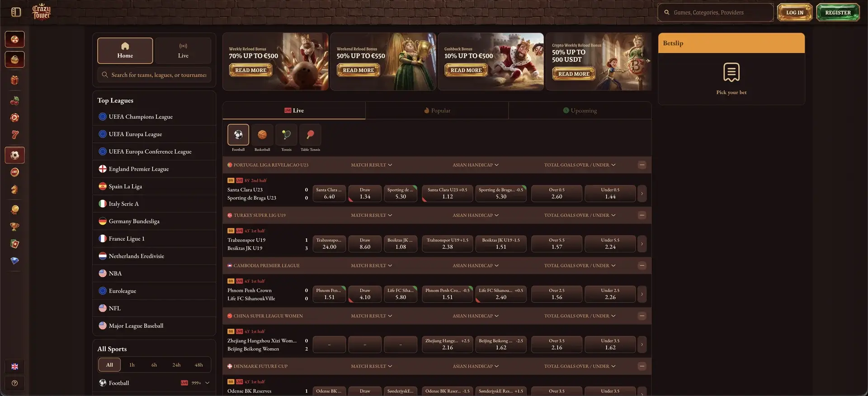Pick Over 2.5 at 1.56 odds

pos(557,294)
